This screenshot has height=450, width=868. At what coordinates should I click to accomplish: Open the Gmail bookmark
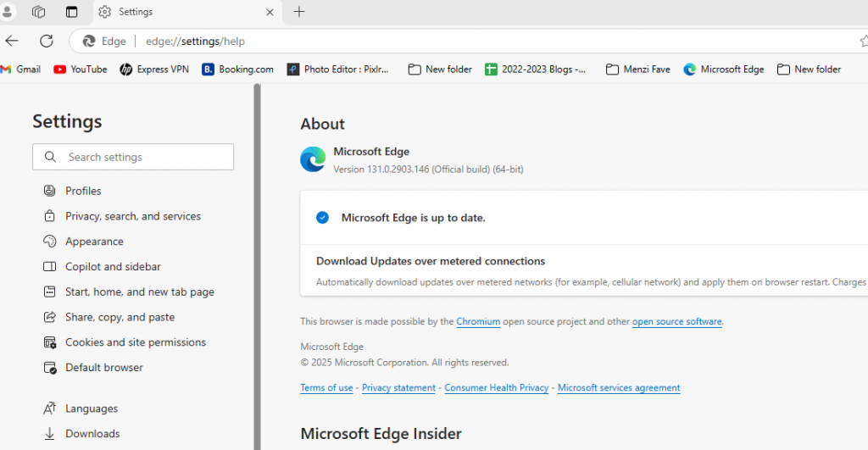[x=21, y=69]
